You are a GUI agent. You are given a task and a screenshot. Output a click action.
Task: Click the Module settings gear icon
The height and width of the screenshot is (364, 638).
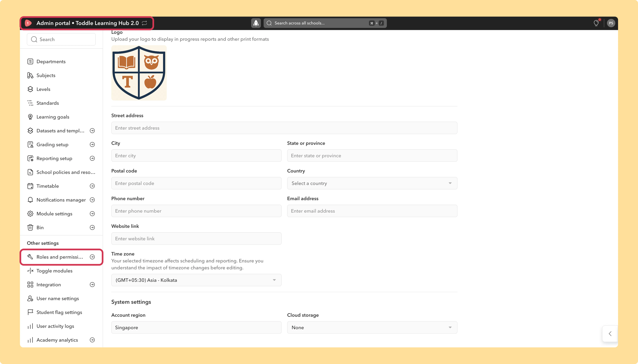click(x=30, y=214)
